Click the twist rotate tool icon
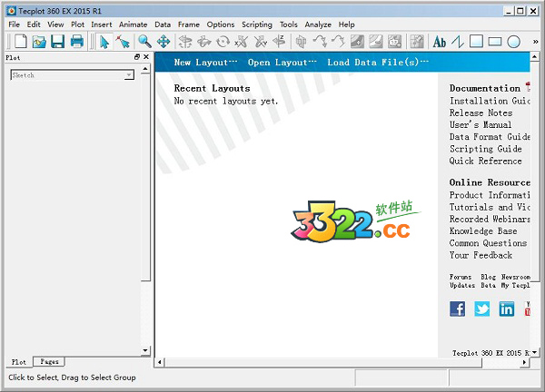545x392 pixels. [223, 42]
